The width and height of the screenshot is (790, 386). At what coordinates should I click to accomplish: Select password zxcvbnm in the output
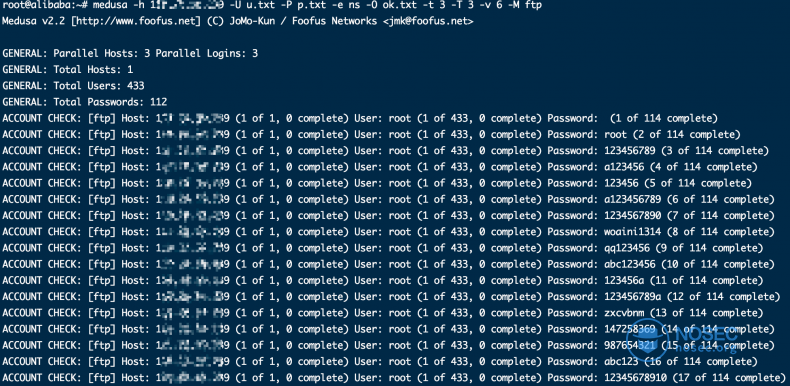(x=624, y=312)
